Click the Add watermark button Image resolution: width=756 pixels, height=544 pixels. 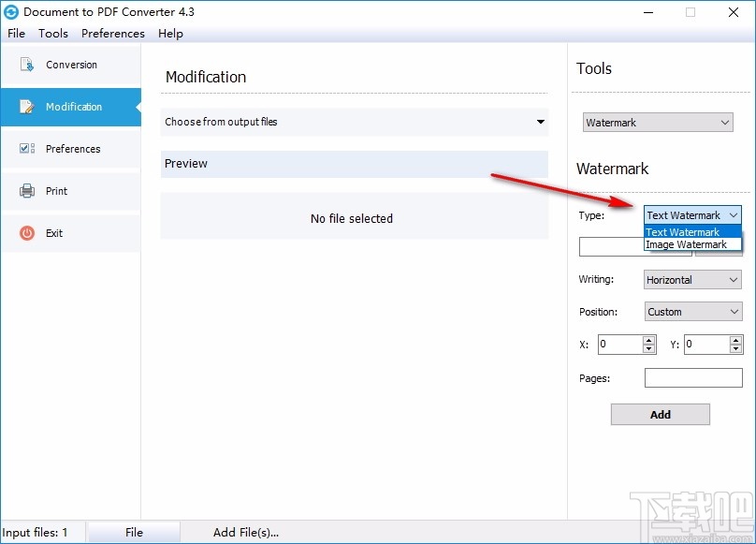[660, 414]
